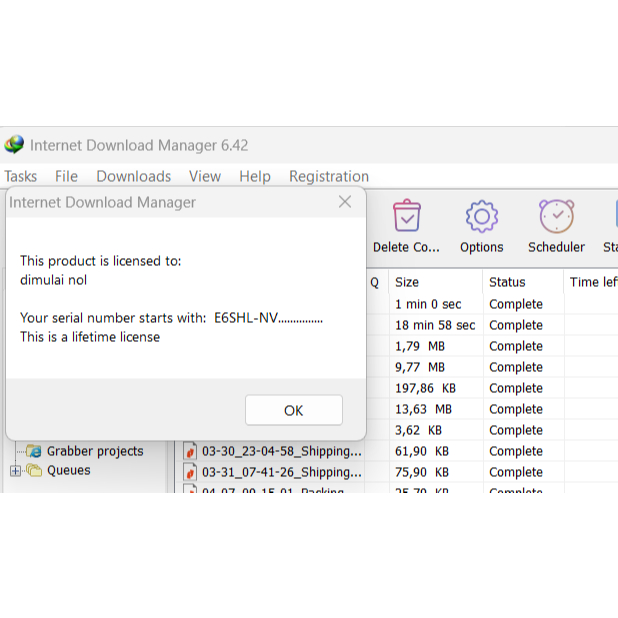Open the Tasks menu
Viewport: 618px width, 618px height.
(20, 176)
